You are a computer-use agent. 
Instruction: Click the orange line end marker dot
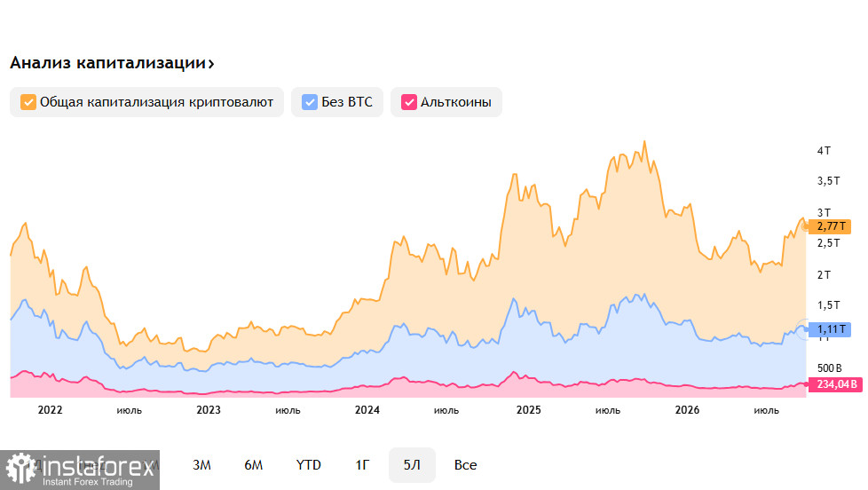coord(806,225)
